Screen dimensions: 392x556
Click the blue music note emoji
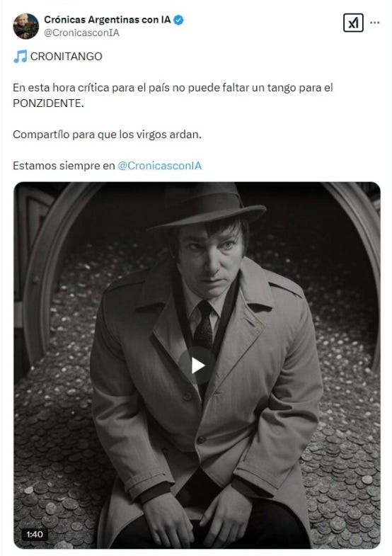point(21,57)
